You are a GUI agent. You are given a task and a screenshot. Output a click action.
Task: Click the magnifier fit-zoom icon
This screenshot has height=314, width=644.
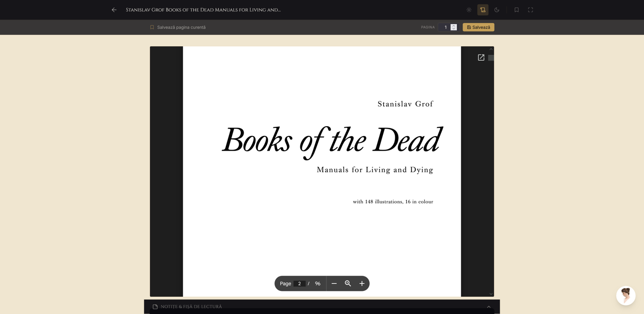tap(348, 284)
